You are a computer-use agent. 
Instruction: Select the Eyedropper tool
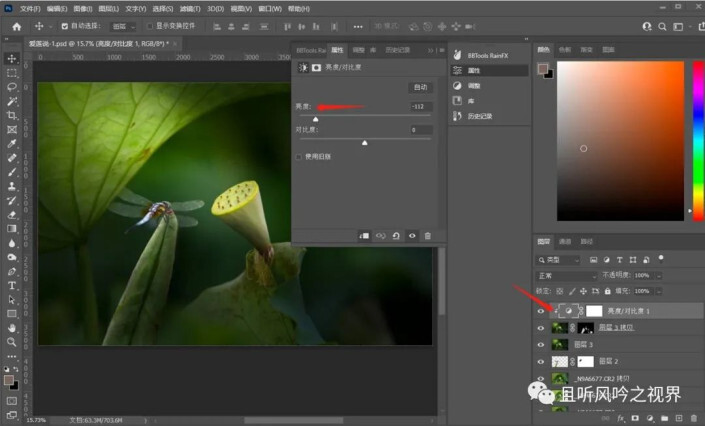point(12,143)
